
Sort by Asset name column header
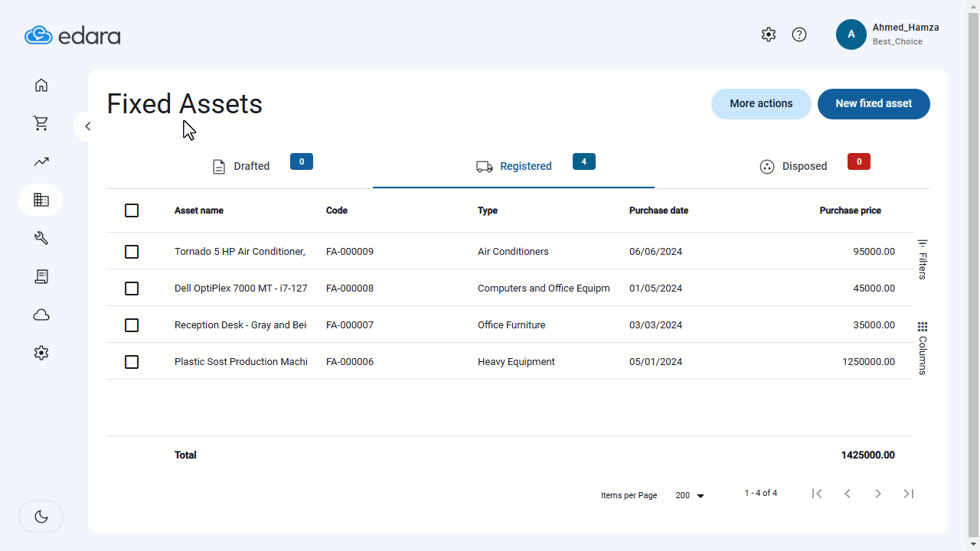(x=199, y=210)
